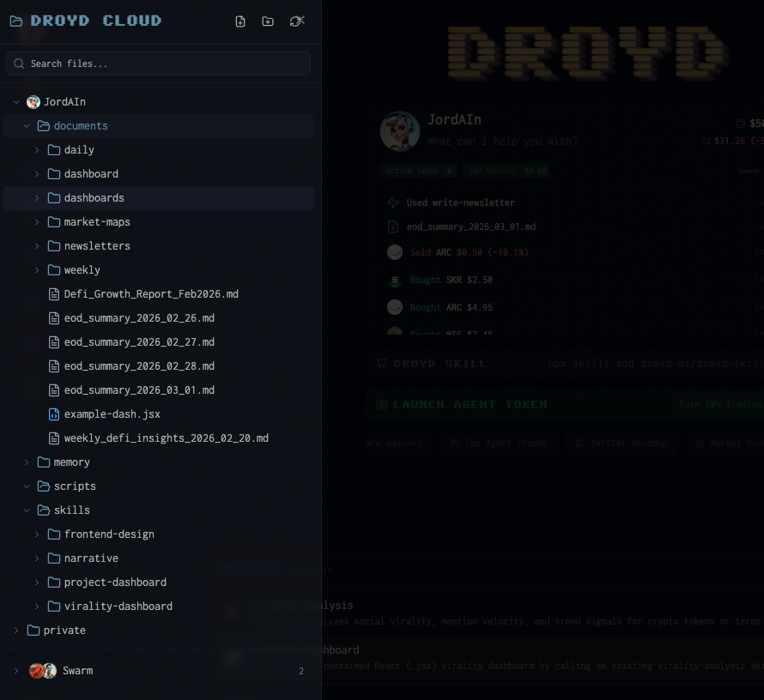This screenshot has width=764, height=700.
Task: Click the open documents folder icon
Action: [x=44, y=126]
